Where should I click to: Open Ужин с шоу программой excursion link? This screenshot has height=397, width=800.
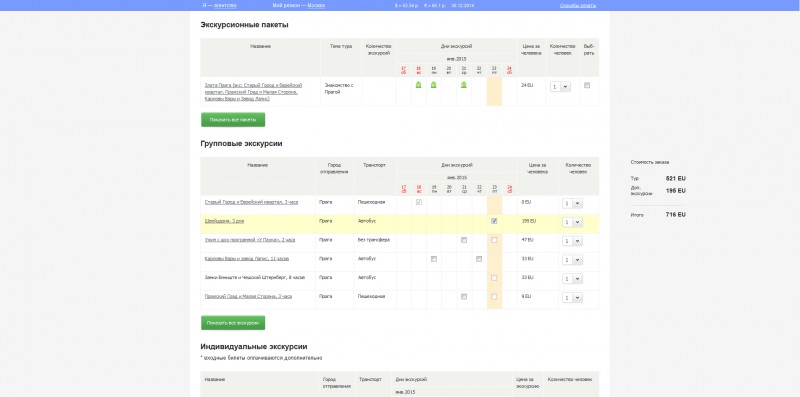[249, 240]
